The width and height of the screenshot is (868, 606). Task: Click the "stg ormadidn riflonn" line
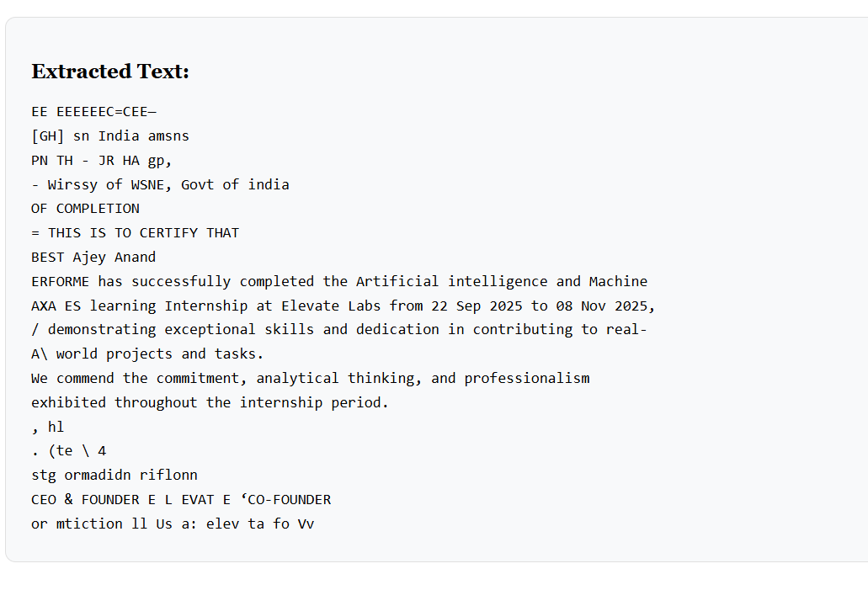(x=114, y=475)
